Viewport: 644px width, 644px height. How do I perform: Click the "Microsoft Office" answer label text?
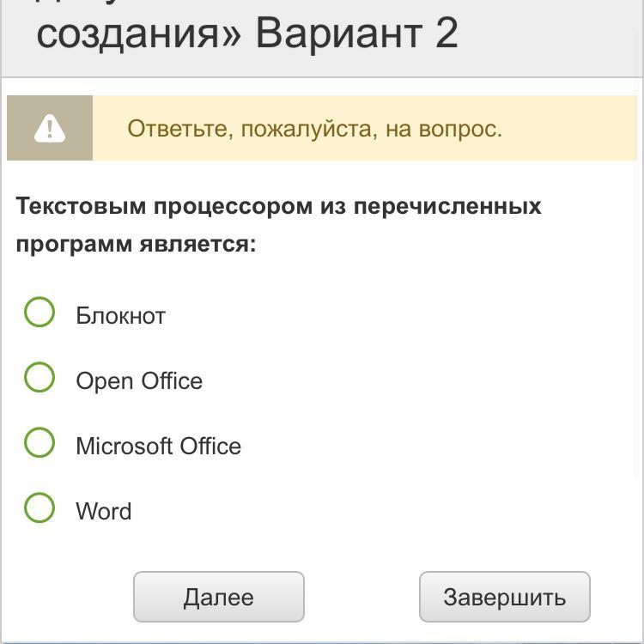coord(158,447)
